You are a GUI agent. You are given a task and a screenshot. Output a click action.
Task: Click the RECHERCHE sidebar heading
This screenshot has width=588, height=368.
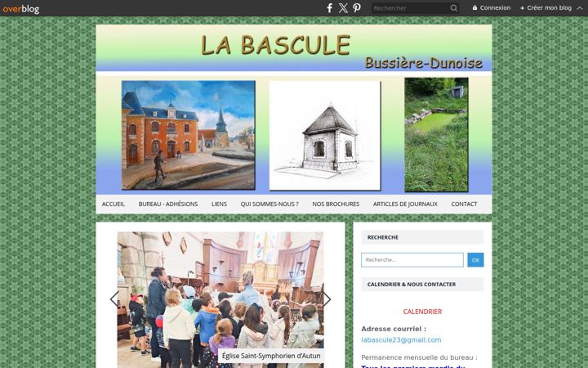[x=382, y=237]
